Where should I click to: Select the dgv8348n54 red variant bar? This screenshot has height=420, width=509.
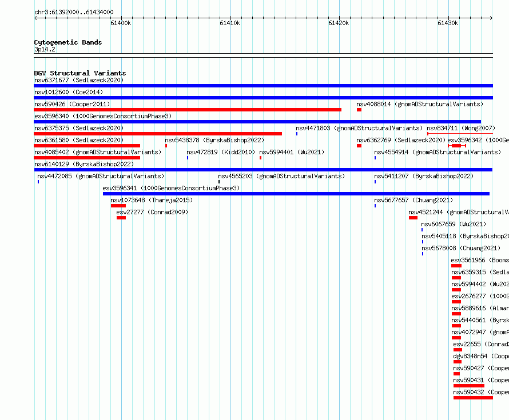click(458, 362)
